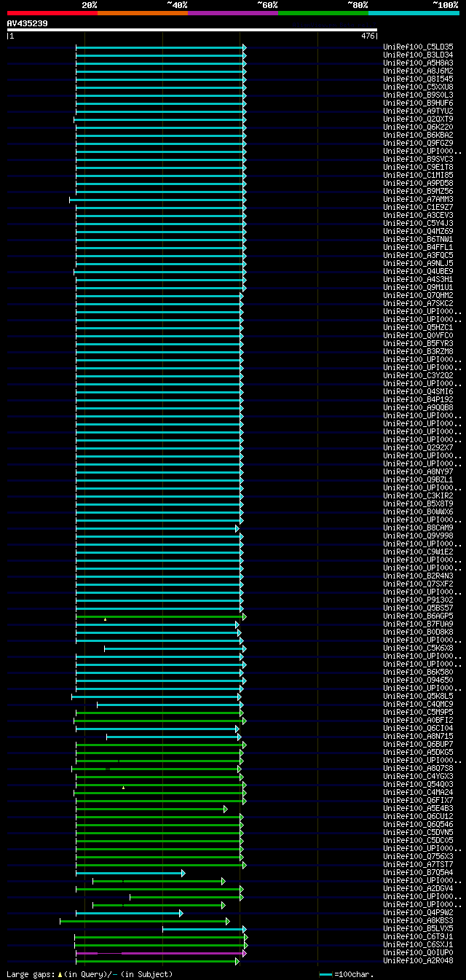Screen dimensions: 466x980
Task: Click the UniRef100_A0BFI2 label
Action: [x=418, y=721]
